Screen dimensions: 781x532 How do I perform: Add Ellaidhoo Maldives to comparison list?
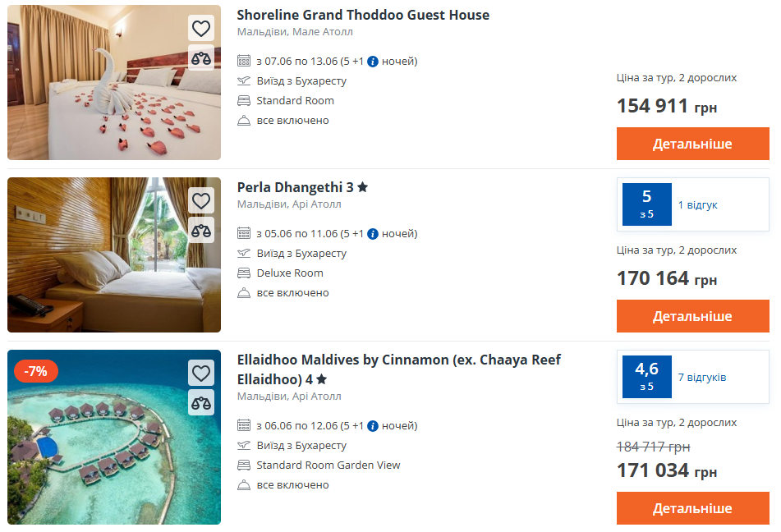[x=201, y=402]
